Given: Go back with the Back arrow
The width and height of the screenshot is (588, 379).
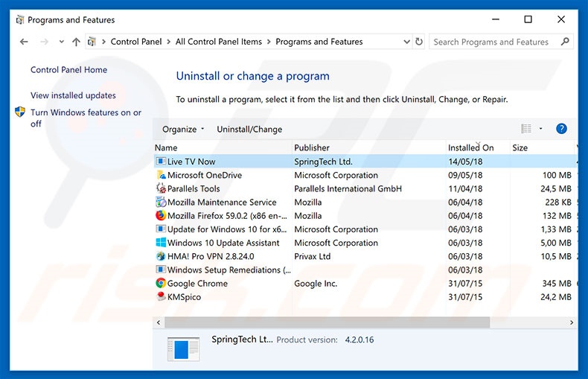Looking at the screenshot, I should (24, 42).
